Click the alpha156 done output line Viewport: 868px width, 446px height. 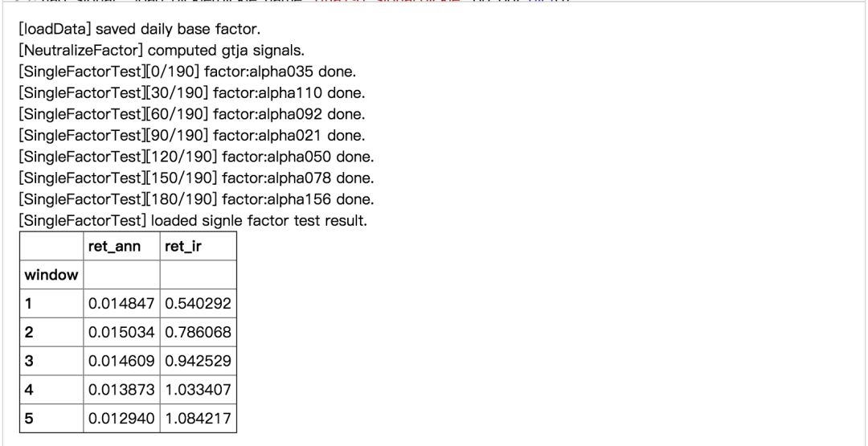196,199
